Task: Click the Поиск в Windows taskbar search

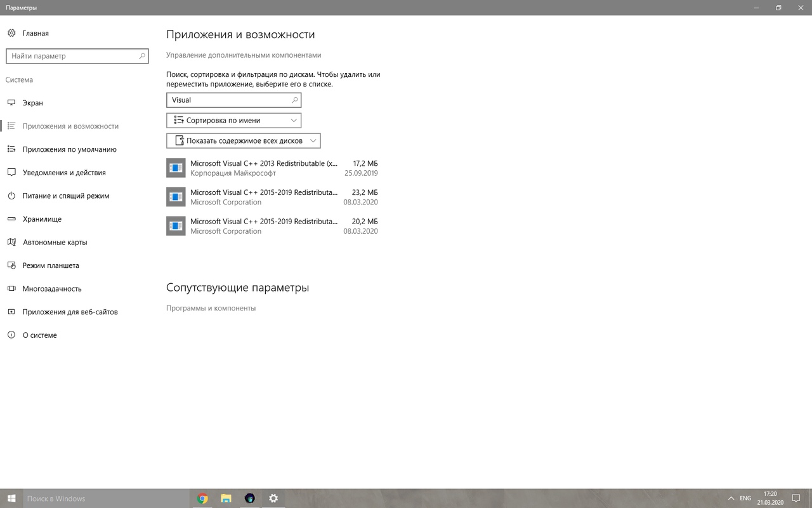Action: 107,498
